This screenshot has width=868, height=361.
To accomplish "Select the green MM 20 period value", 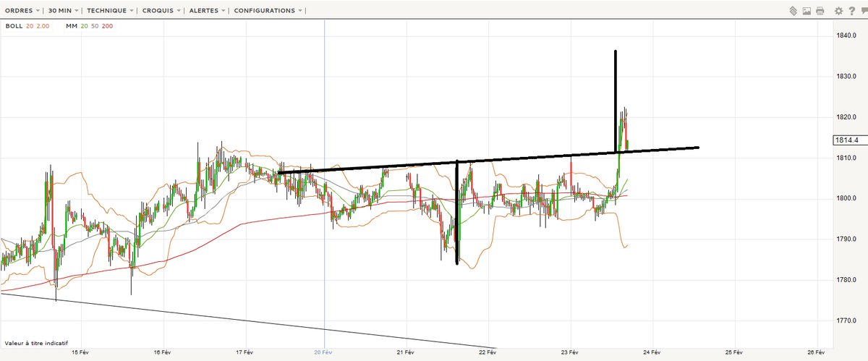I will tap(85, 26).
